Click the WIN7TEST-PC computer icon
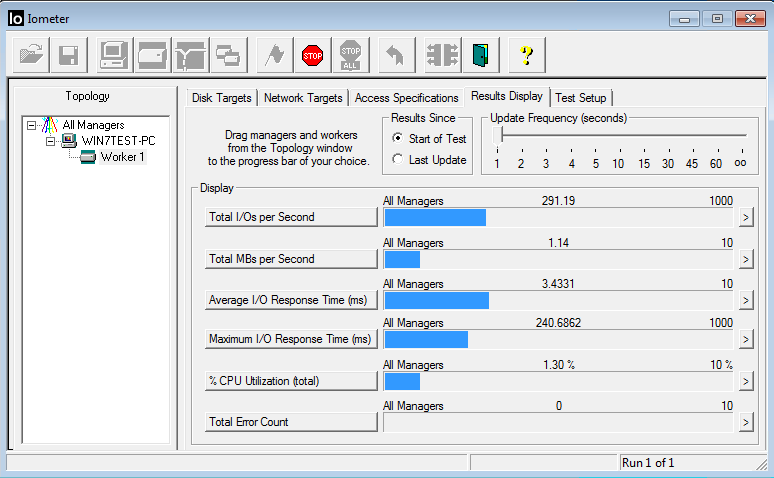This screenshot has height=478, width=774. pyautogui.click(x=69, y=141)
